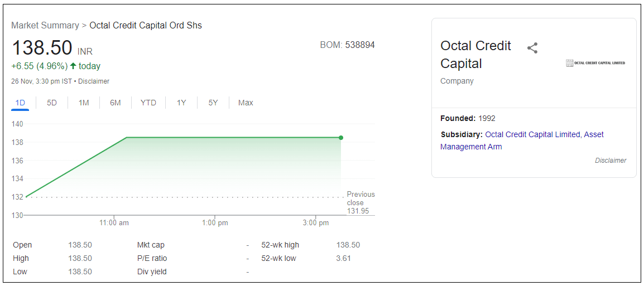Click the Octal Credit Capital Limited logo
Image resolution: width=644 pixels, height=286 pixels.
(595, 63)
